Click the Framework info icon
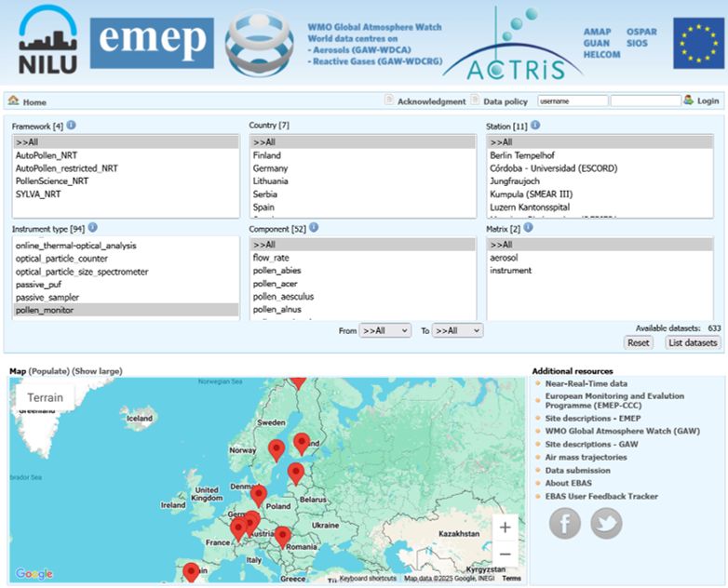This screenshot has height=588, width=728. 71,125
